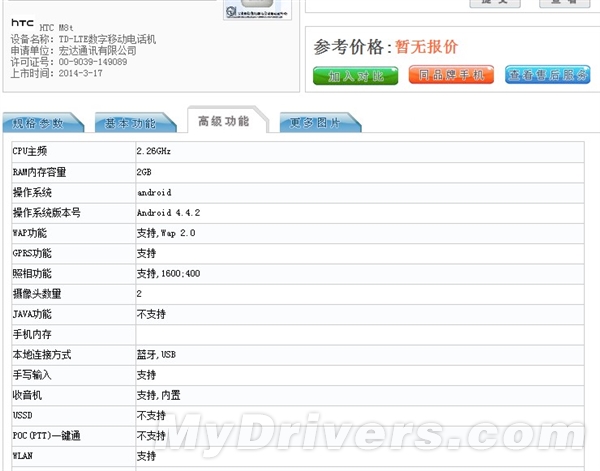Click the 摄像头数量 row label
This screenshot has width=600, height=471.
coord(36,294)
